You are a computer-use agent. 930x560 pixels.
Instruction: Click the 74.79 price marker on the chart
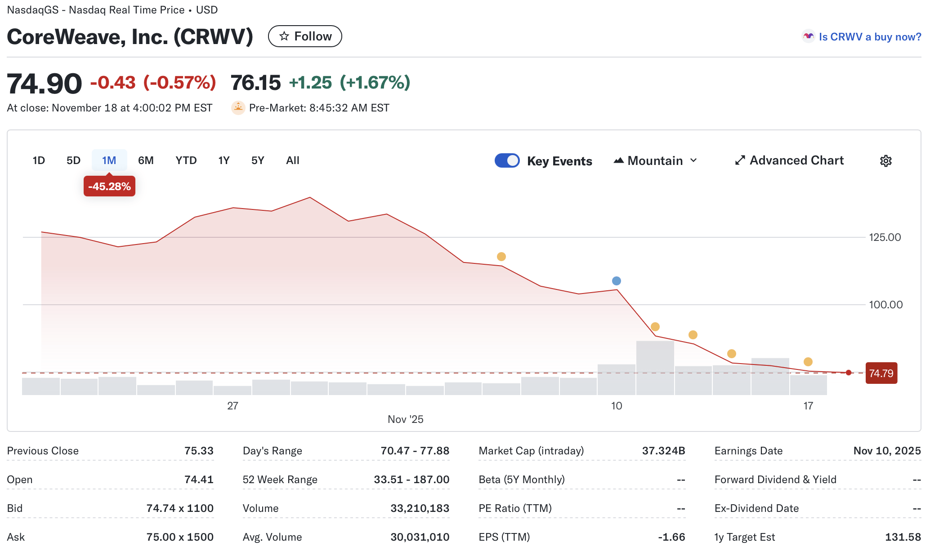pos(881,373)
